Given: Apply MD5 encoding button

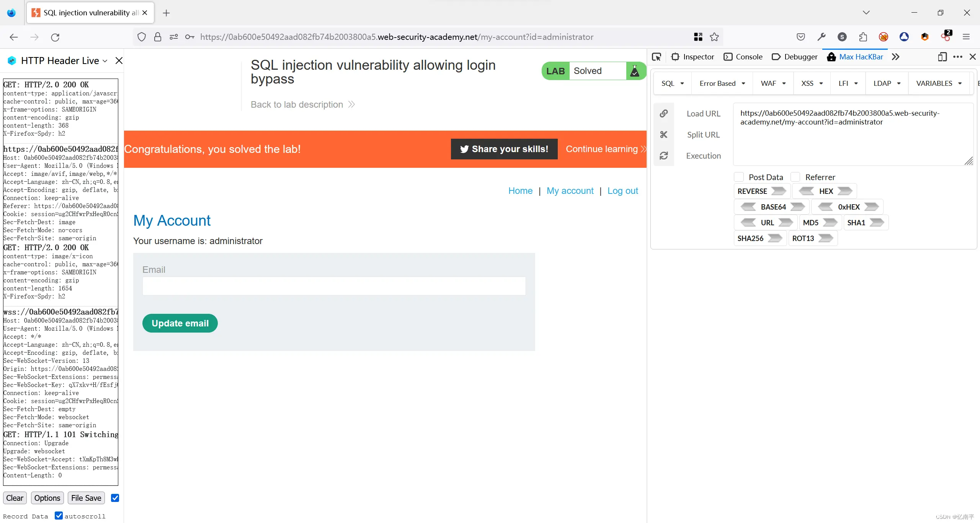Looking at the screenshot, I should 820,222.
